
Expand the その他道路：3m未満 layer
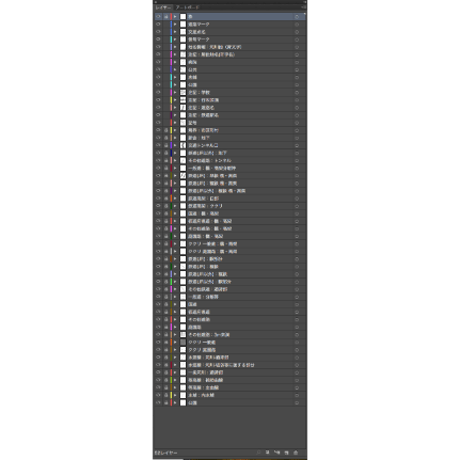click(175, 335)
